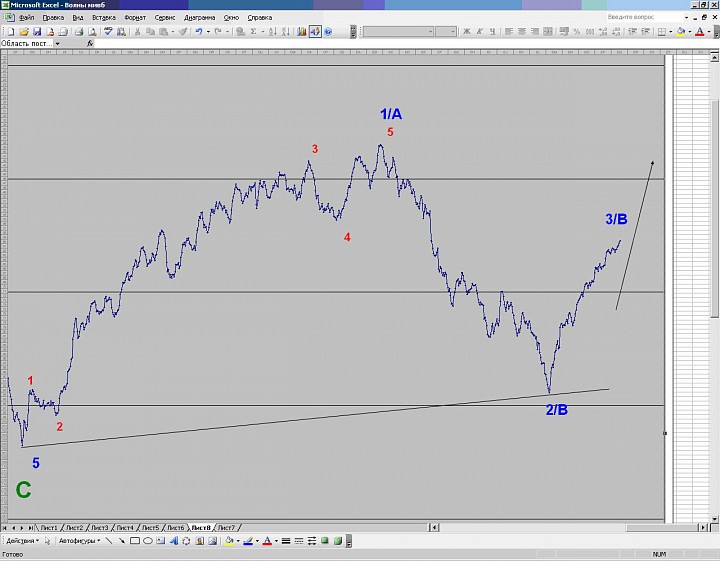Activate the Select Objects pointer tool
Viewport: 720px width, 561px height.
click(47, 541)
